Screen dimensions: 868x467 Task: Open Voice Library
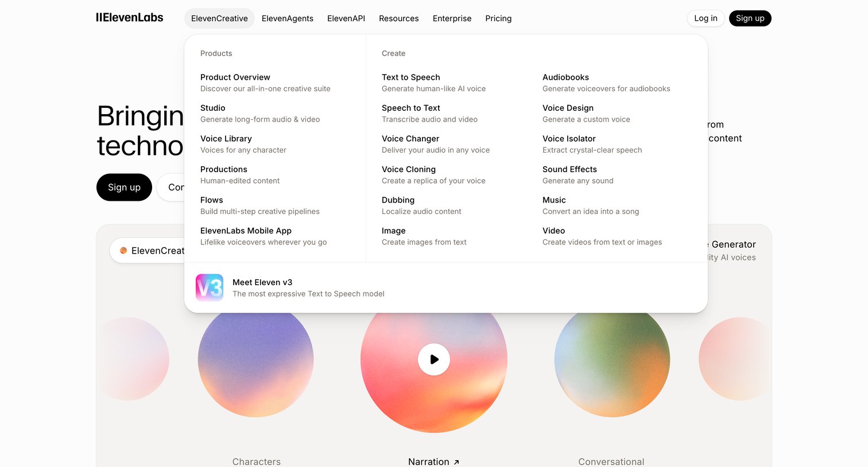coord(243,144)
